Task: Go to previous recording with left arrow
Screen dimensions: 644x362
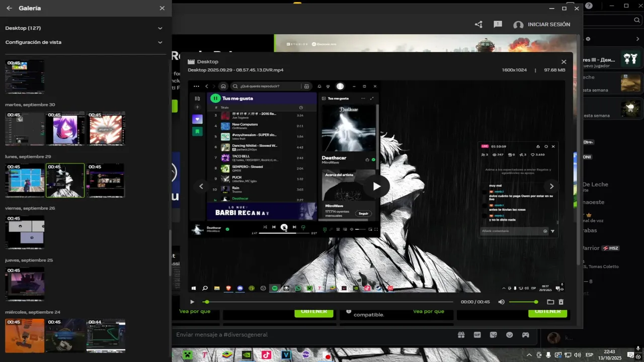Action: [201, 187]
